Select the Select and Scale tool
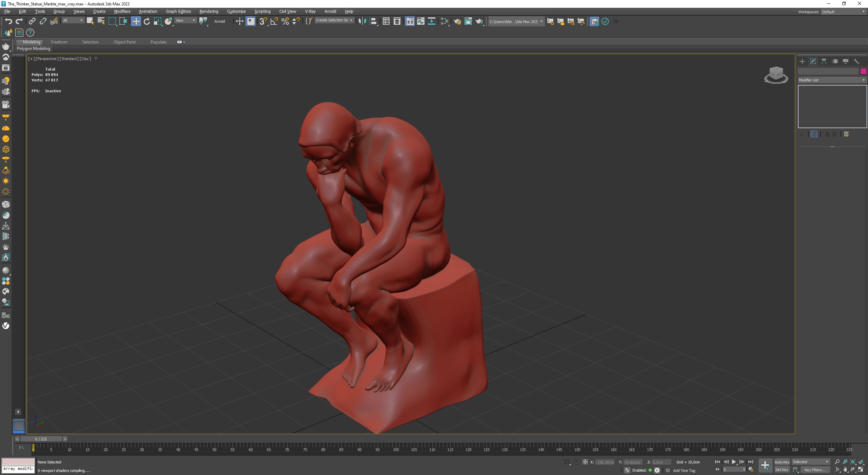The width and height of the screenshot is (868, 475). 158,21
